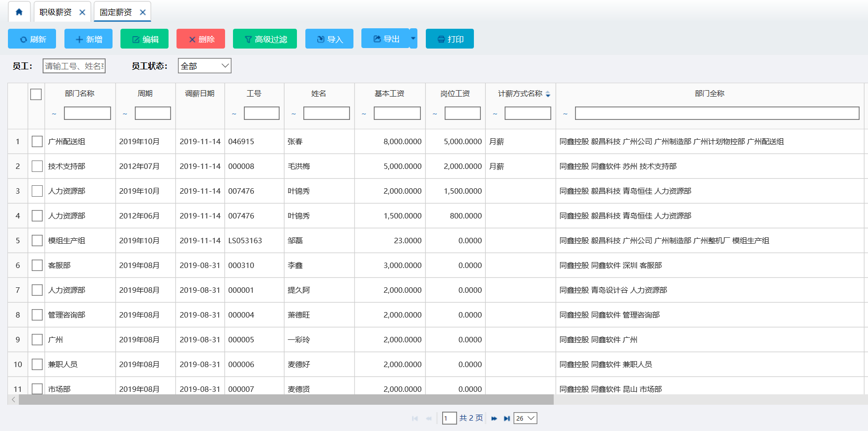The height and width of the screenshot is (431, 868).
Task: Jump to the last page arrow
Action: click(x=507, y=419)
